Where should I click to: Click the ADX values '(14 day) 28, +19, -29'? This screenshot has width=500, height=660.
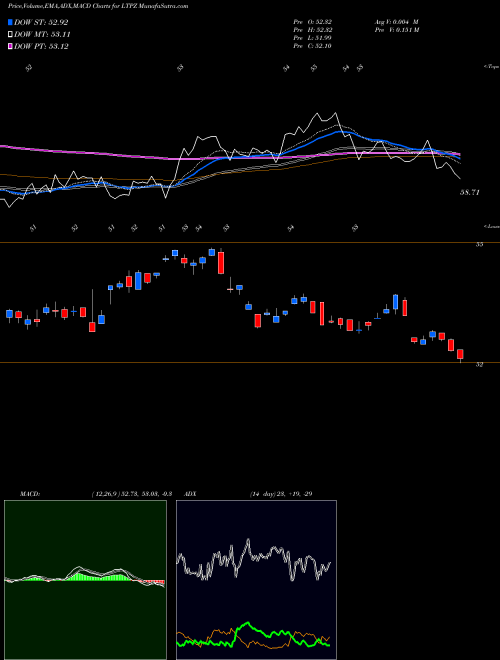[281, 494]
